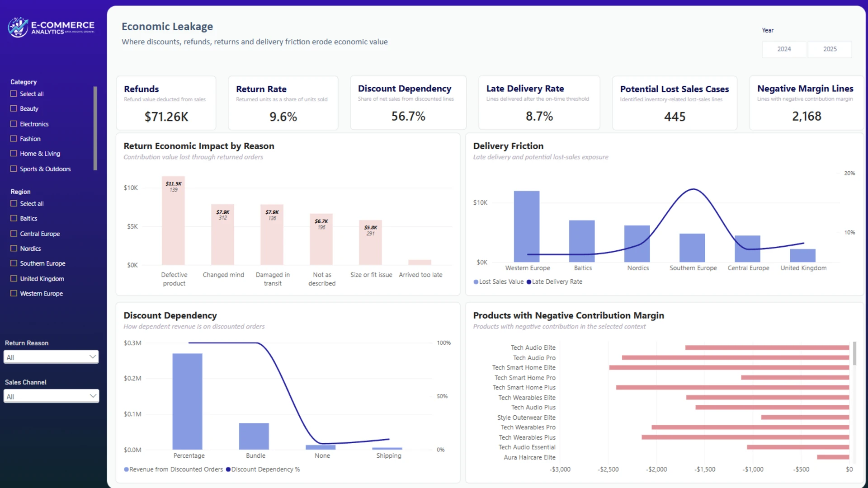Check the Region Select all box
Viewport: 868px width, 488px height.
click(14, 203)
